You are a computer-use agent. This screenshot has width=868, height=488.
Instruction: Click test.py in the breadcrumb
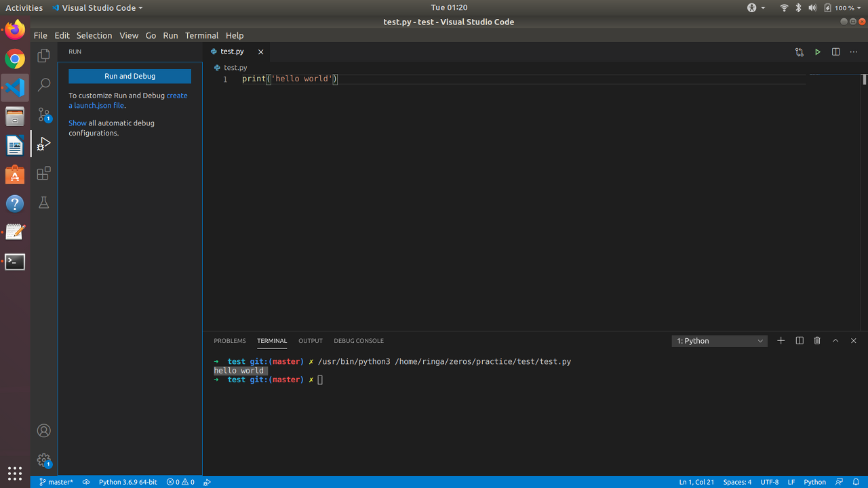pyautogui.click(x=235, y=68)
